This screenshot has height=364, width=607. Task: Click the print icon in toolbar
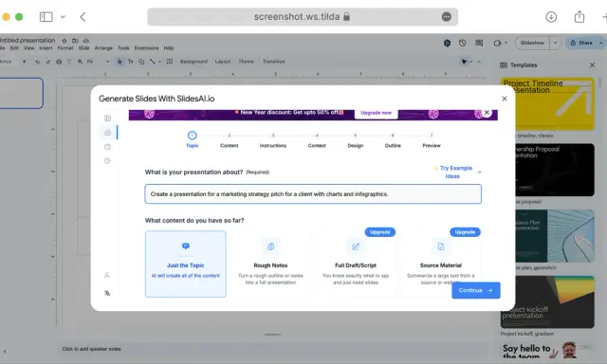coord(59,62)
